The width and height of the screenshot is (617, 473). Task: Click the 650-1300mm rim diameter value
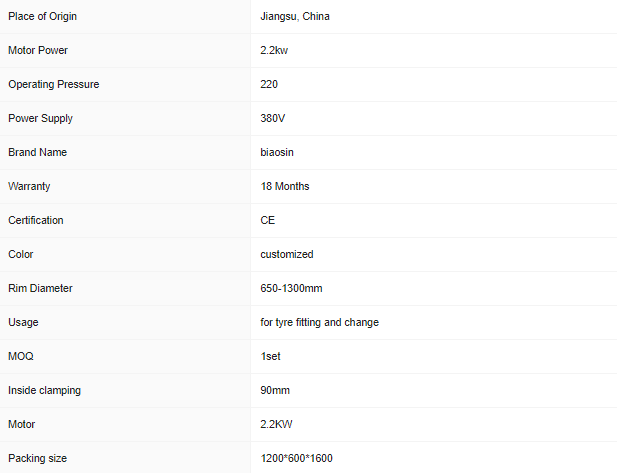pos(291,288)
